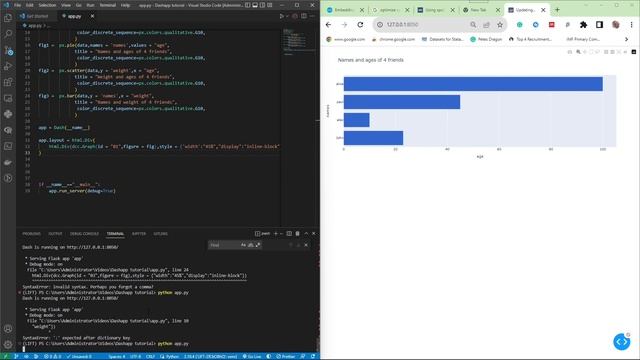
Task: Click the longest bar in the chart
Action: tap(473, 84)
